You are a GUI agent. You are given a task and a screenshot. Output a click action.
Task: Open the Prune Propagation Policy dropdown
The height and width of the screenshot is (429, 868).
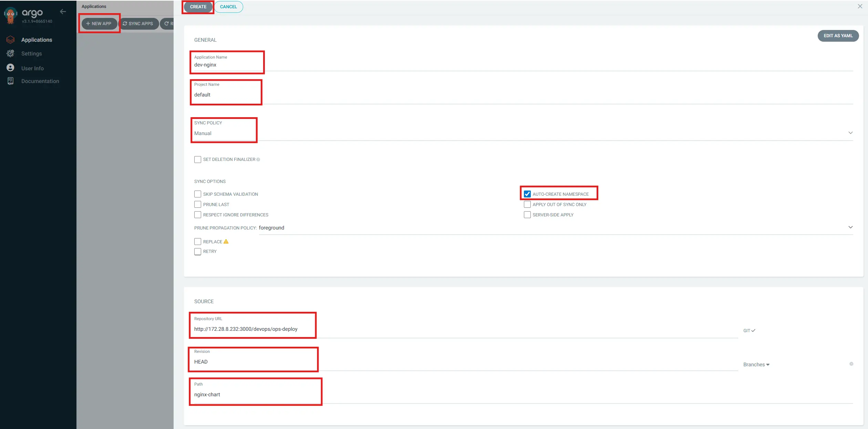click(x=850, y=227)
